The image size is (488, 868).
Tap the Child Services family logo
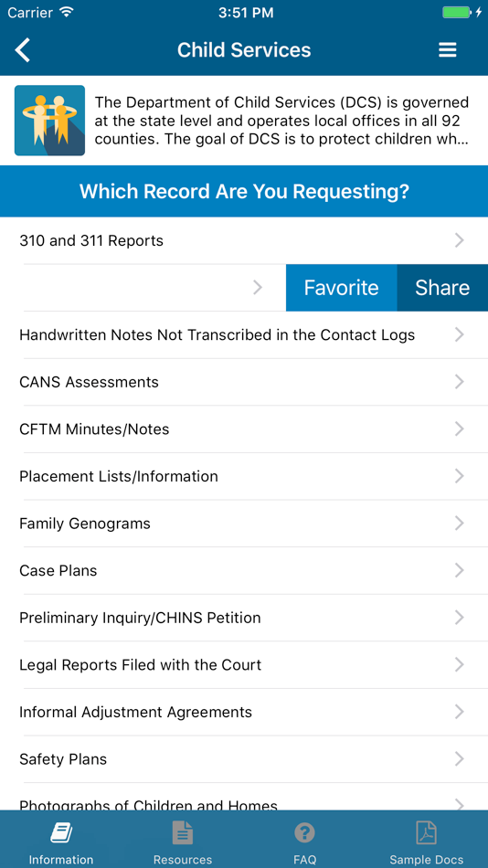50,120
